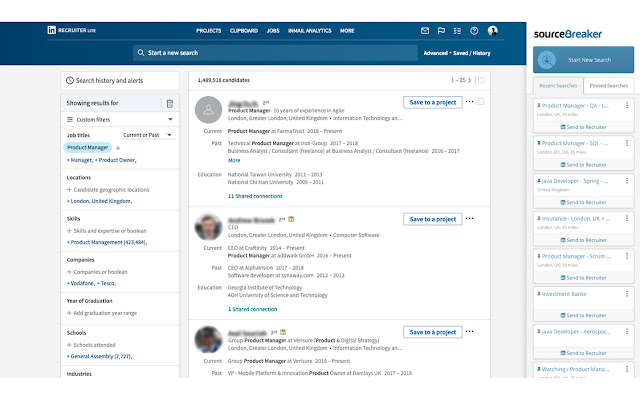This screenshot has width=640, height=400.
Task: Open the user profile avatar menu
Action: pos(493,31)
